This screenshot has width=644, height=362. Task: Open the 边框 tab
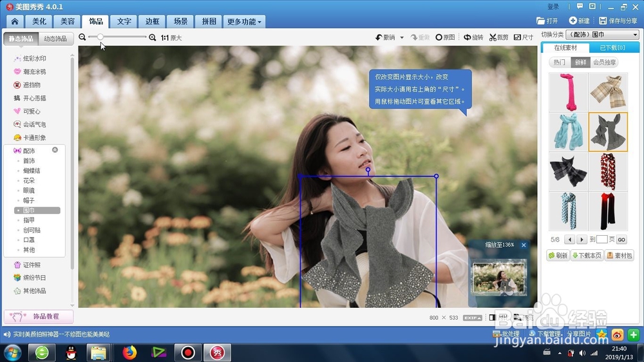[x=152, y=21]
